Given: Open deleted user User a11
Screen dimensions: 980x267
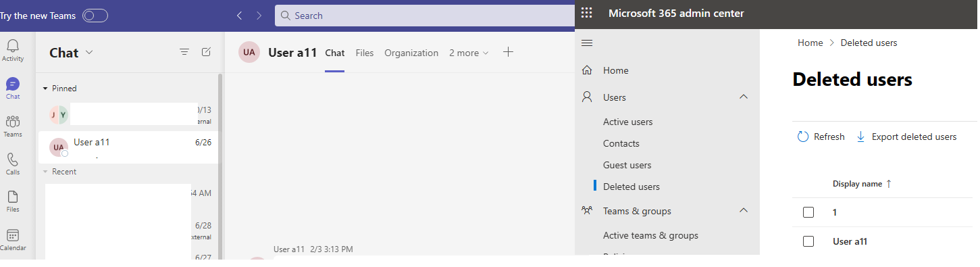Looking at the screenshot, I should pos(850,241).
